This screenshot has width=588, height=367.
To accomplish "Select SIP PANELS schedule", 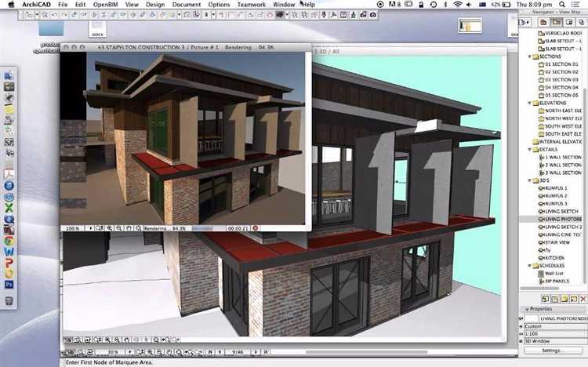I will (554, 281).
